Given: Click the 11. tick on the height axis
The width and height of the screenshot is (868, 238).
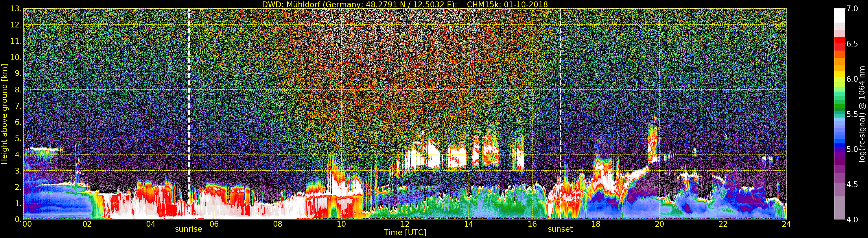Looking at the screenshot, I should click(x=16, y=41).
